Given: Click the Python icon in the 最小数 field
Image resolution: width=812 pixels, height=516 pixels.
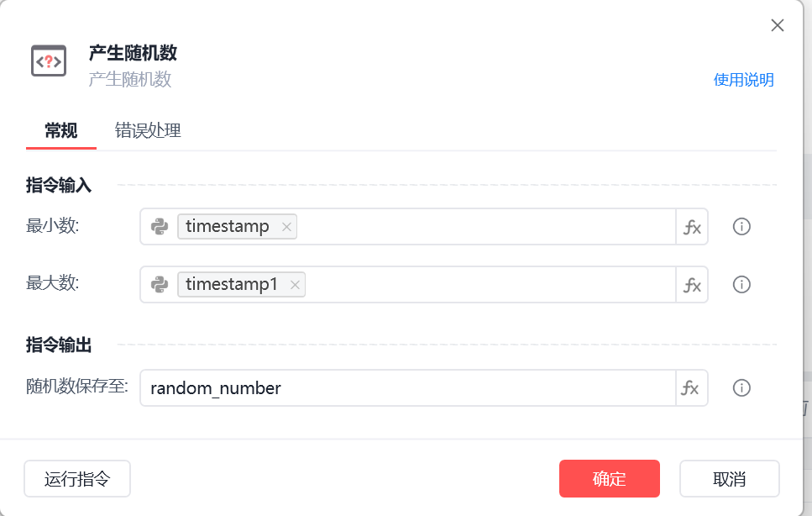Looking at the screenshot, I should (x=160, y=226).
